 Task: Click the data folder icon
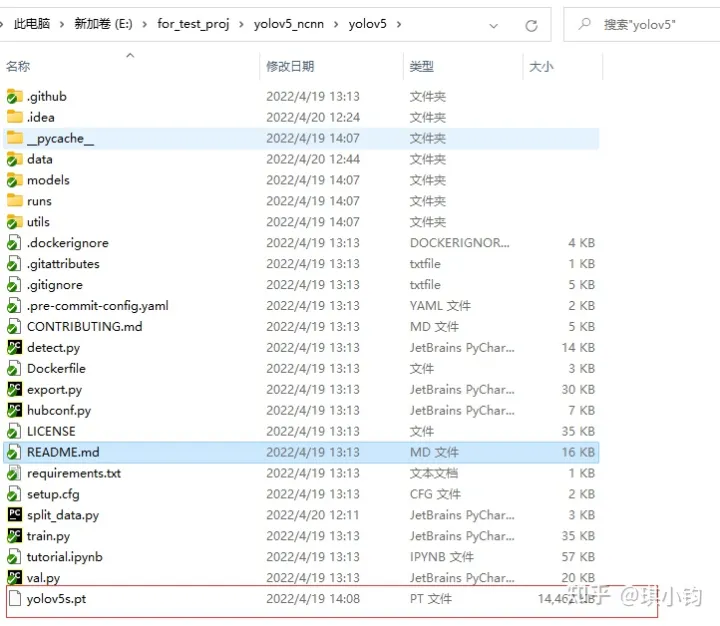(15, 159)
